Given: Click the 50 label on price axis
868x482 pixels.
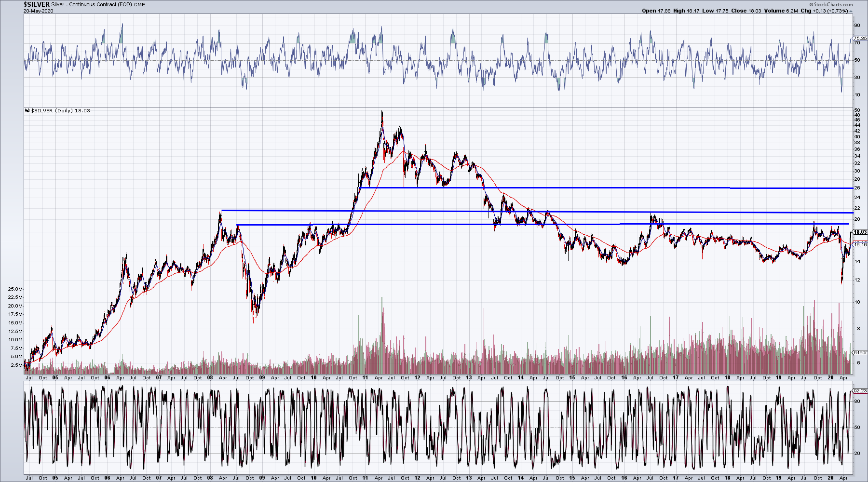Looking at the screenshot, I should pos(857,110).
